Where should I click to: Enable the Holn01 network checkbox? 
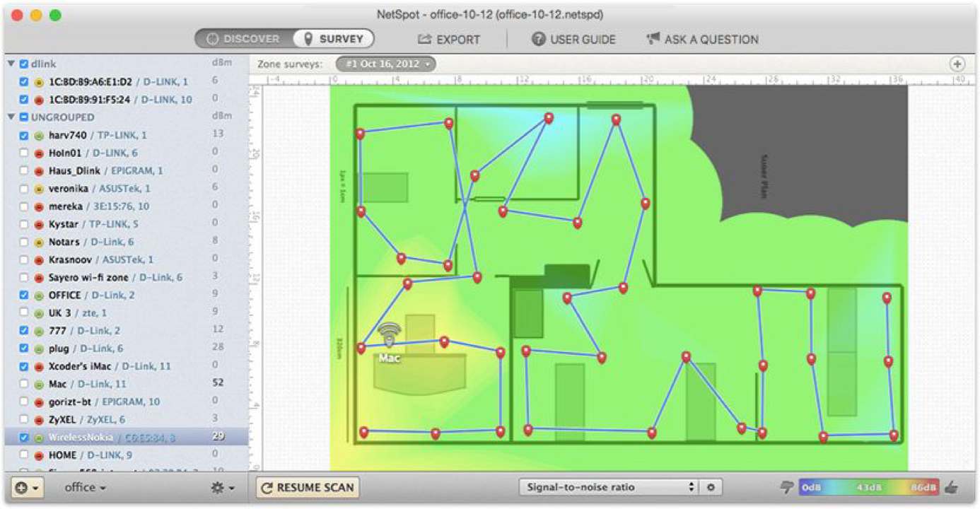coord(25,153)
